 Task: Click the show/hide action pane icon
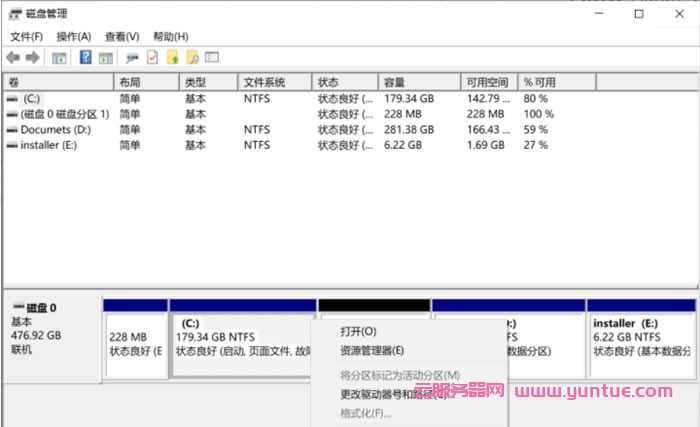(x=105, y=58)
